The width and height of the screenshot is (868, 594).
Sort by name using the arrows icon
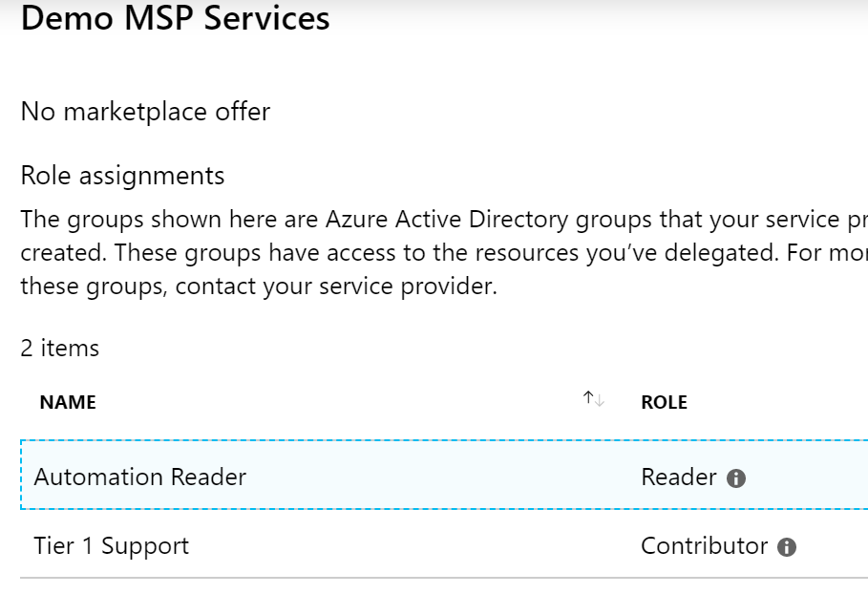pyautogui.click(x=593, y=398)
